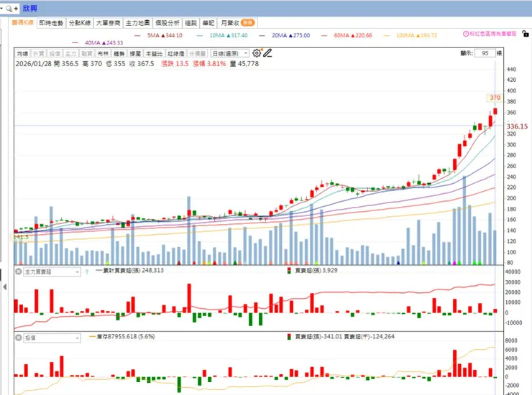Image resolution: width=532 pixels, height=395 pixels.
Task: Click the 20MA 275.00 legend
Action: [x=284, y=35]
